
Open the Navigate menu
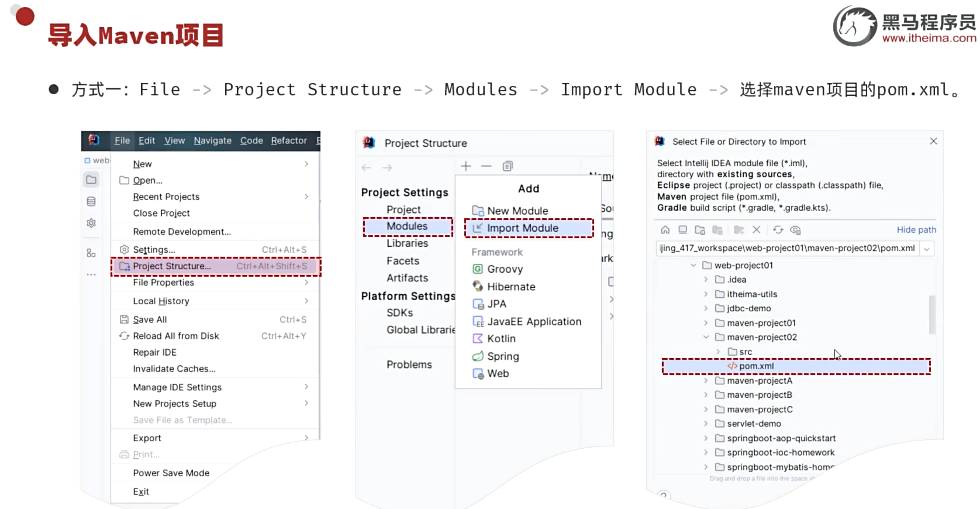pyautogui.click(x=212, y=140)
